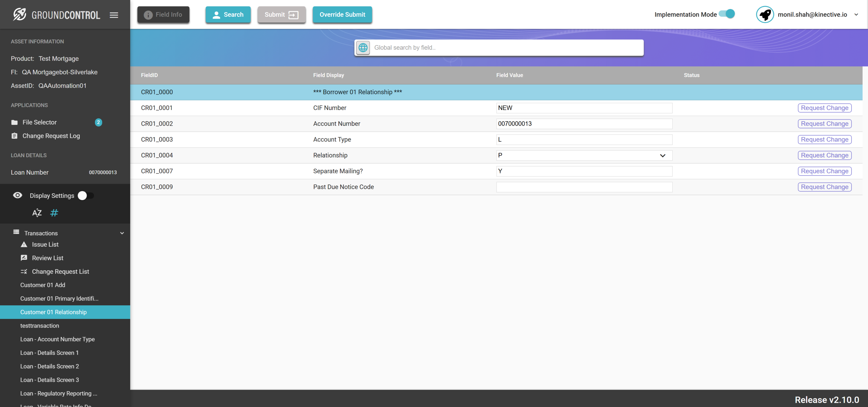This screenshot has width=868, height=407.
Task: Collapse the Transactions section chevron
Action: (x=122, y=233)
